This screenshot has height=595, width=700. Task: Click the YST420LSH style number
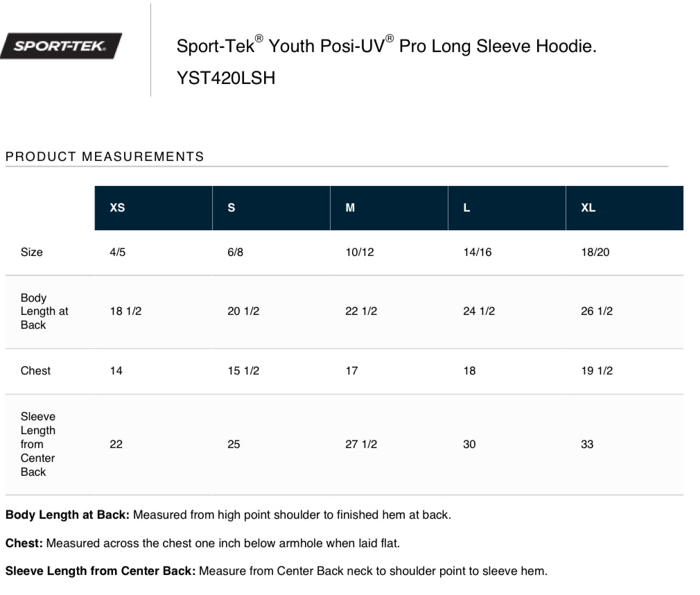coord(226,78)
